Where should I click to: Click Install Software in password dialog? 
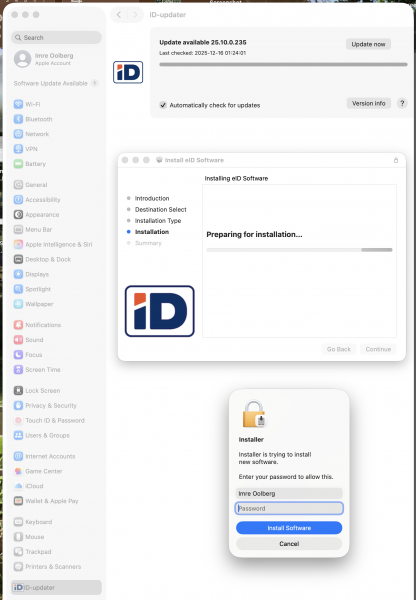pos(289,528)
